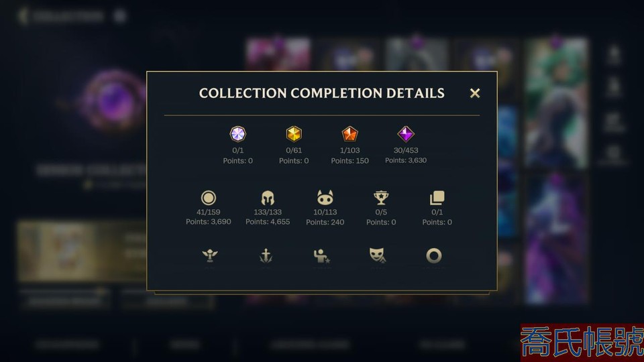Click the person with star icon
The width and height of the screenshot is (644, 362).
pos(321,256)
